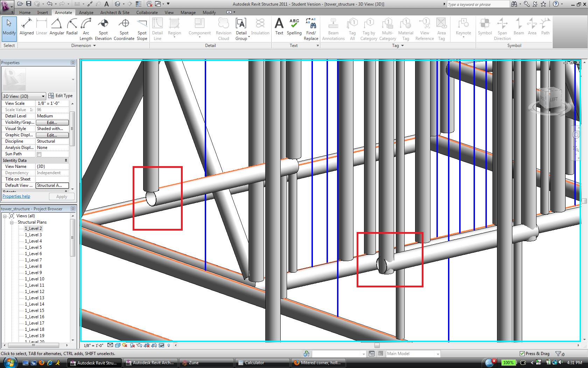Collapse the Identity Data section
The height and width of the screenshot is (368, 588).
[x=66, y=160]
